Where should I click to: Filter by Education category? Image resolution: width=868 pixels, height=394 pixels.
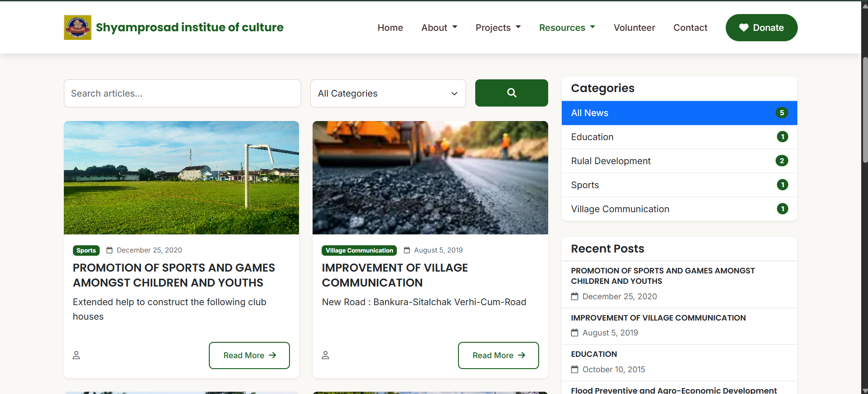click(x=679, y=137)
